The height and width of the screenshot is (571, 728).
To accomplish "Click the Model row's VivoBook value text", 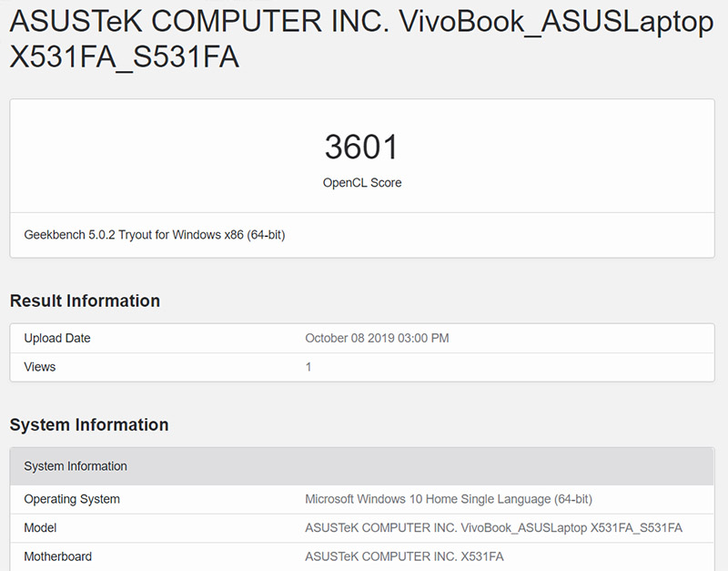I will pos(493,527).
